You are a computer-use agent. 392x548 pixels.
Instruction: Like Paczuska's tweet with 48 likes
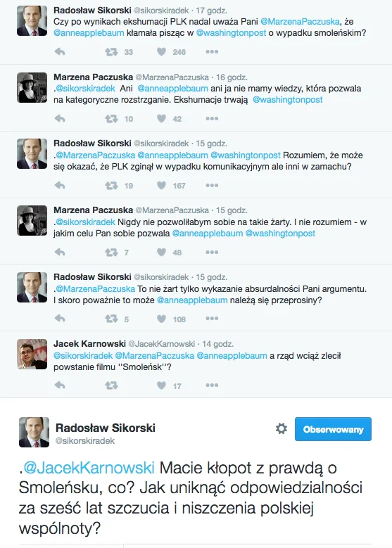tap(161, 253)
